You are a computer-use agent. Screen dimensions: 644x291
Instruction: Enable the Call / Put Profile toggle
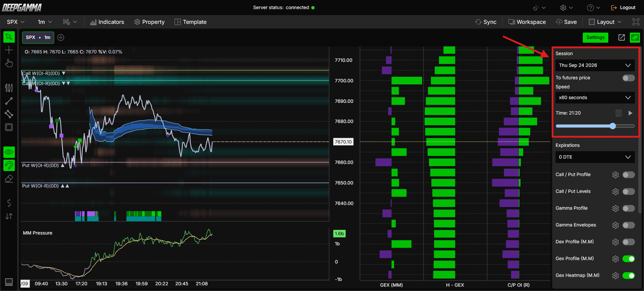[629, 175]
